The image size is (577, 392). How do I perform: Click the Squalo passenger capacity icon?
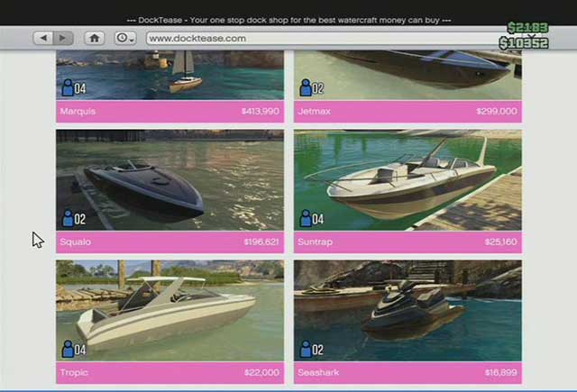click(73, 218)
